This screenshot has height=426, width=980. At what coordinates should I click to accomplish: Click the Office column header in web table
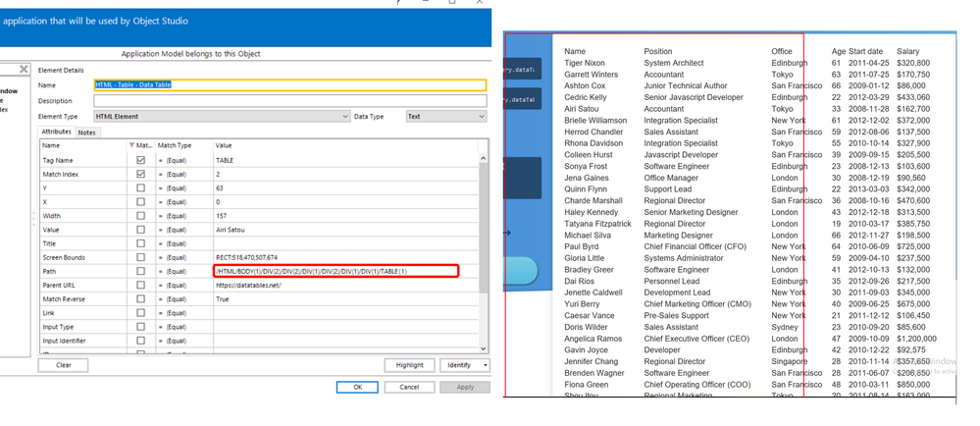coord(781,51)
